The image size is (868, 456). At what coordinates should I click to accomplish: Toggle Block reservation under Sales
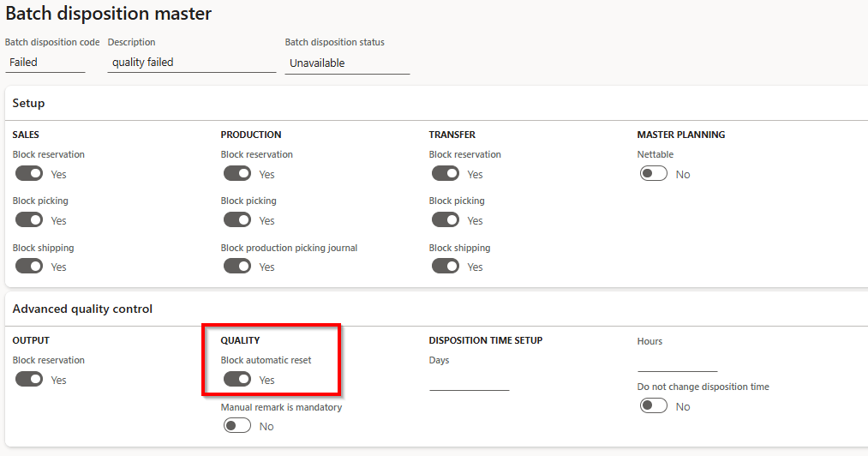[x=29, y=174]
